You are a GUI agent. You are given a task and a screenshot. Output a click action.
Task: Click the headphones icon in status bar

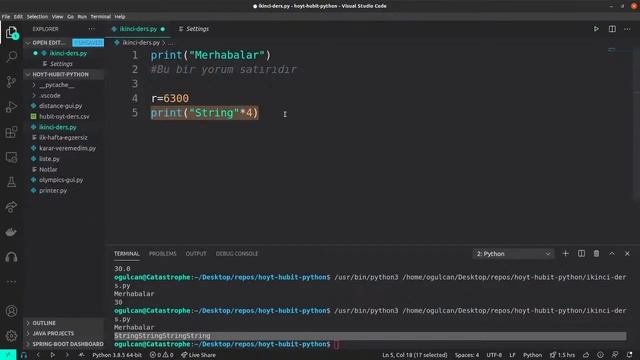pos(24,355)
